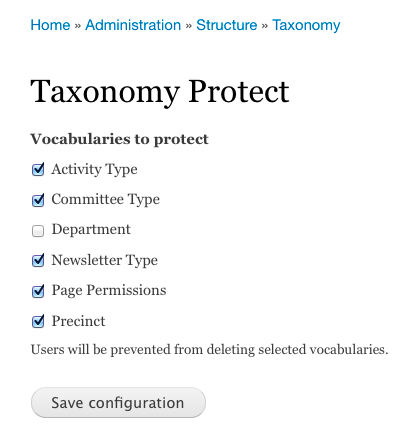Uncheck the Activity Type checkbox

(38, 169)
